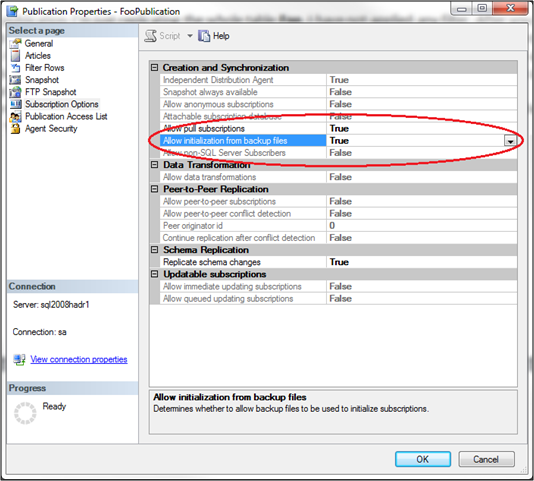Viewport: 534px width, 481px height.
Task: Click the General page icon
Action: pyautogui.click(x=15, y=44)
